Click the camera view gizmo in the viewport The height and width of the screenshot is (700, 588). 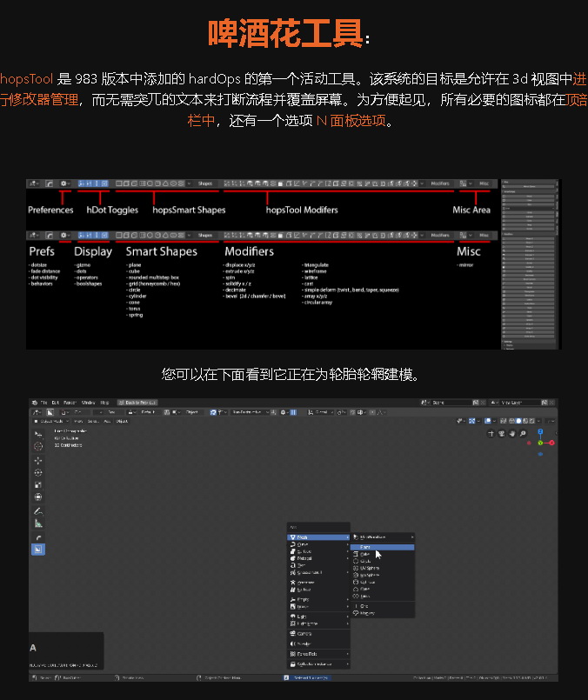click(501, 434)
